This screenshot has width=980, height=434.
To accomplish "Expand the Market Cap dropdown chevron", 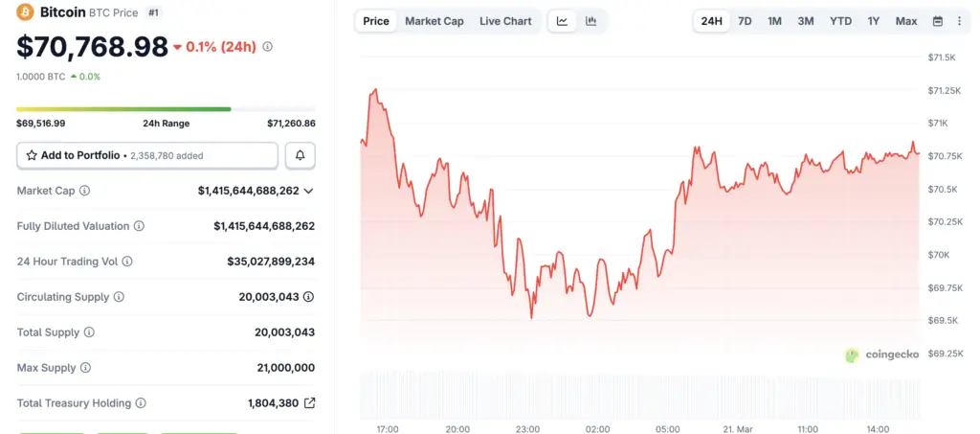I will [308, 191].
